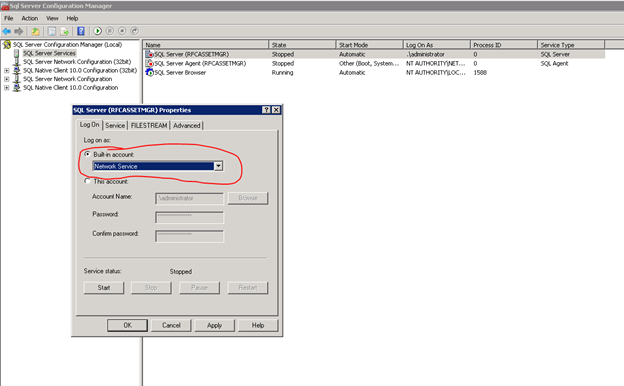624x386 pixels.
Task: Select the Built-in account radio button
Action: [87, 154]
